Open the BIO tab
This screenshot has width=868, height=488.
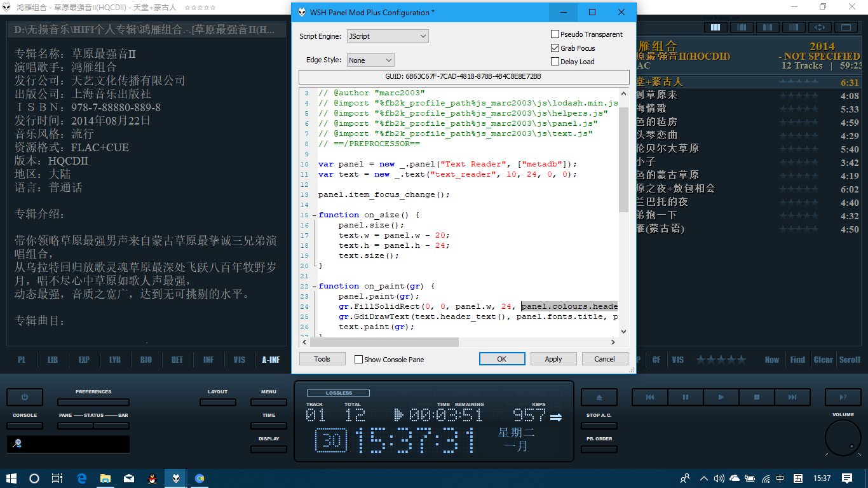click(x=146, y=360)
